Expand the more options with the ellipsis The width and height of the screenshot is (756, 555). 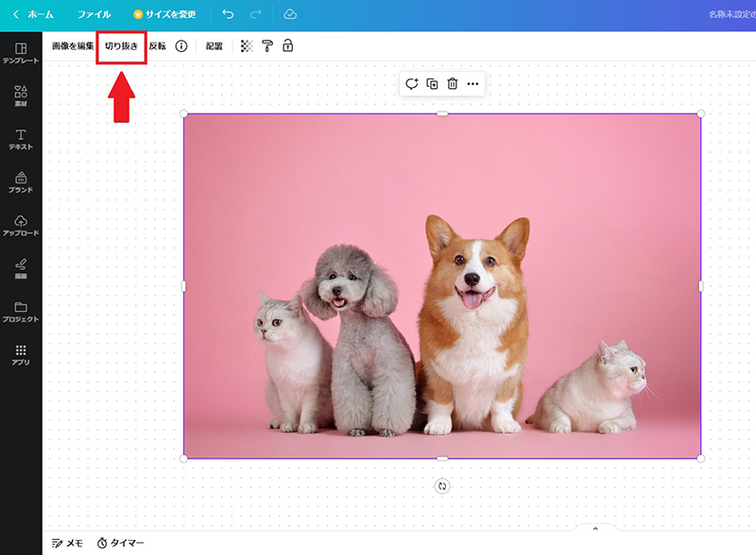[474, 84]
